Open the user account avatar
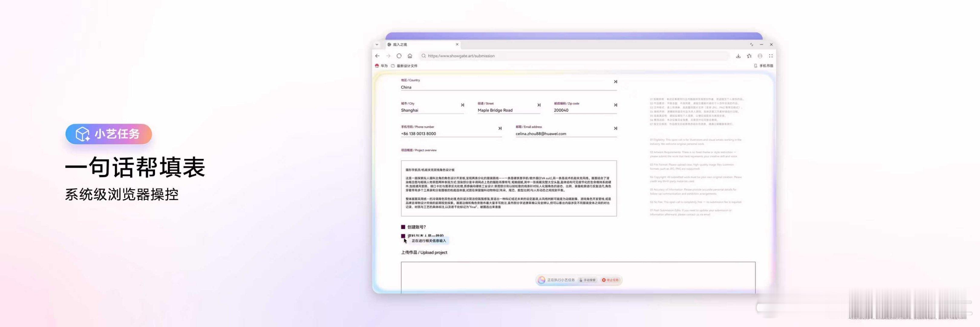980x327 pixels. point(760,56)
